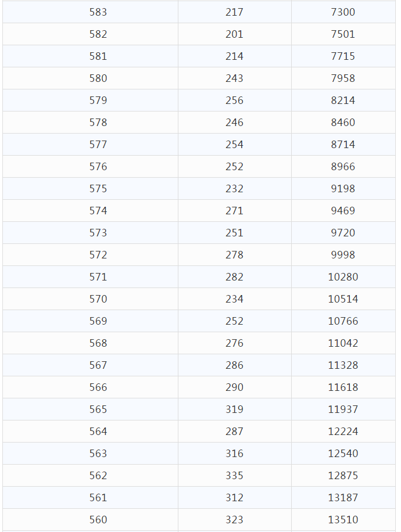Select cumulative value 8966
Image resolution: width=401 pixels, height=532 pixels.
pos(343,167)
